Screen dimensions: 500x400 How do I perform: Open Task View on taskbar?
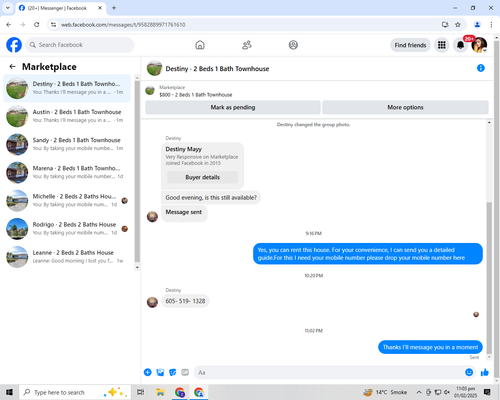pyautogui.click(x=141, y=392)
